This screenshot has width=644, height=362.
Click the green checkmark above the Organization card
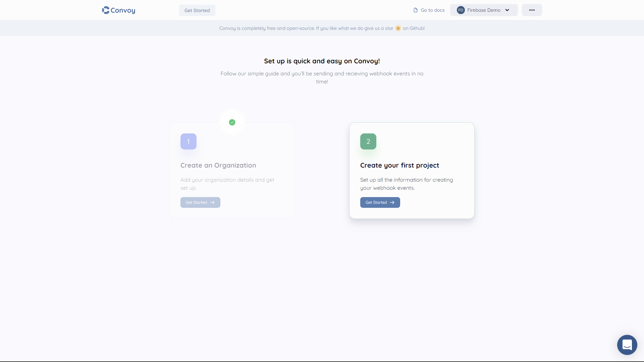click(232, 122)
